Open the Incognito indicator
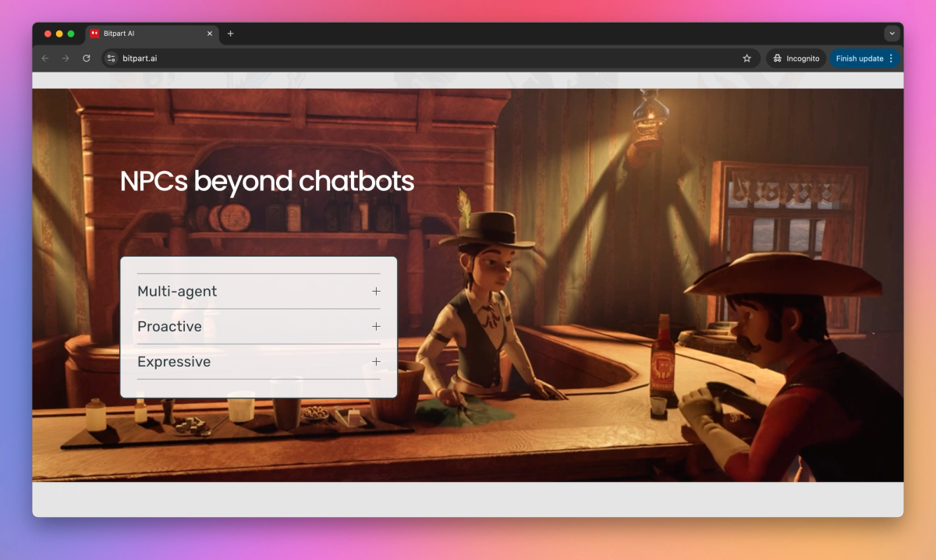936x560 pixels. point(796,58)
